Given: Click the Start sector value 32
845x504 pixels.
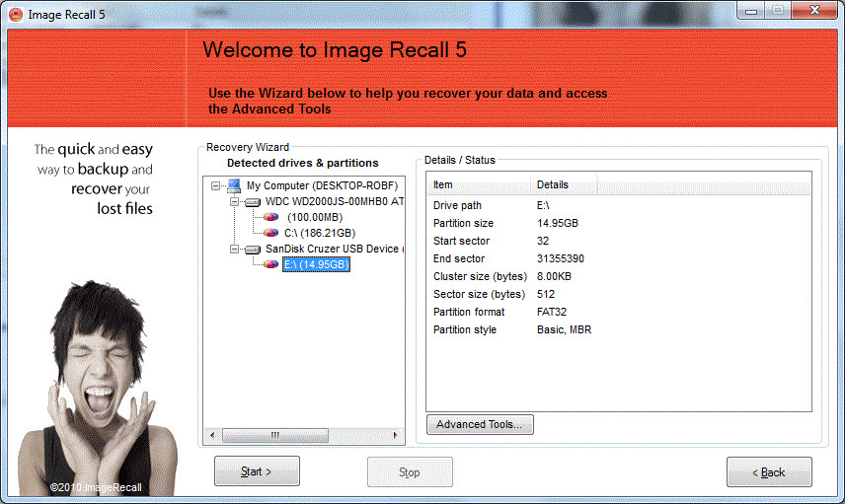Looking at the screenshot, I should click(x=543, y=241).
